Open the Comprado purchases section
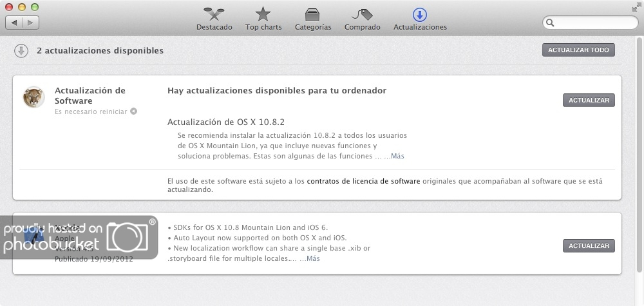 [x=362, y=19]
